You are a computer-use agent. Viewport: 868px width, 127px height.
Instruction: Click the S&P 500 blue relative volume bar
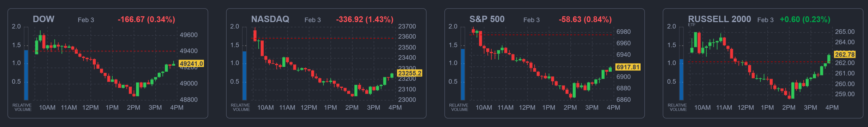[463, 74]
